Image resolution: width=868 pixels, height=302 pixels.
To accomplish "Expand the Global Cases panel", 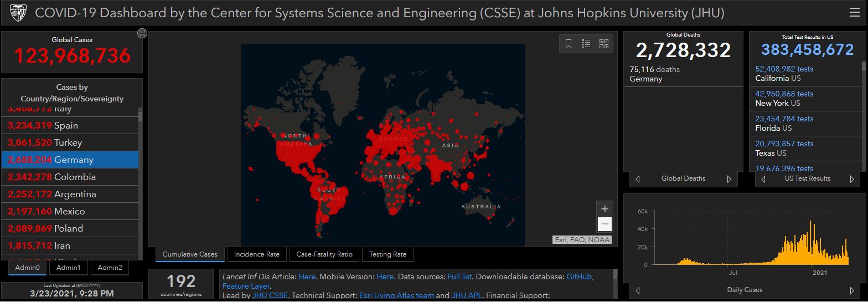I will pos(142,34).
